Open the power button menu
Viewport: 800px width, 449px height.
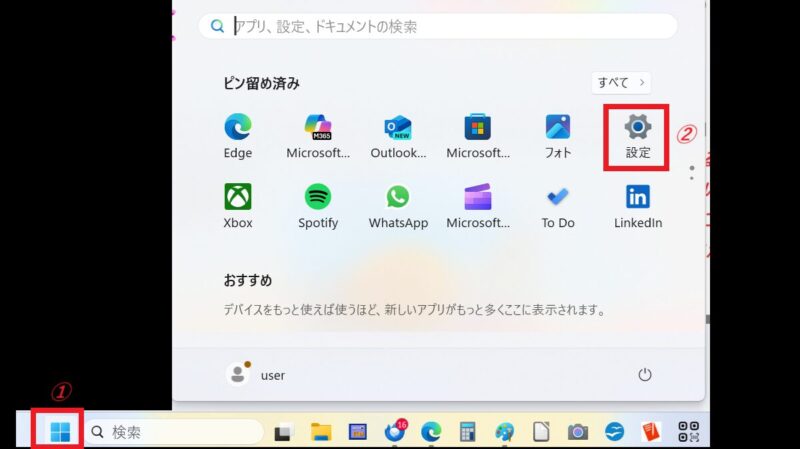coord(645,375)
